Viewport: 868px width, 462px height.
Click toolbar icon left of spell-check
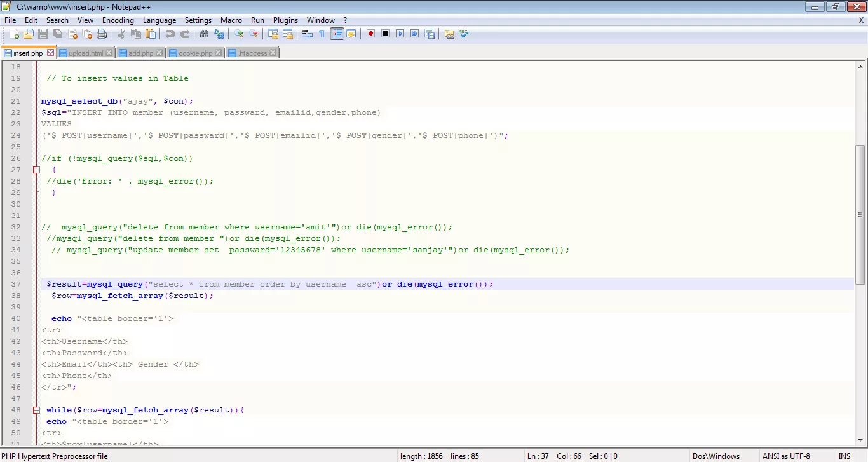pos(449,34)
